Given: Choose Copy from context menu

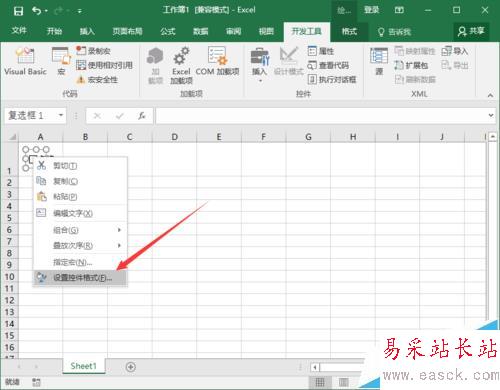Looking at the screenshot, I should click(80, 181).
